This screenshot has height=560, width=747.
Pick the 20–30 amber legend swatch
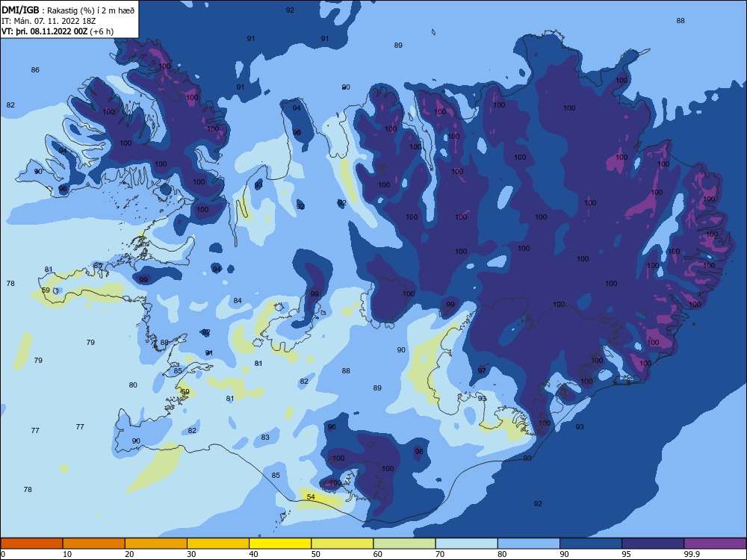tap(156, 544)
